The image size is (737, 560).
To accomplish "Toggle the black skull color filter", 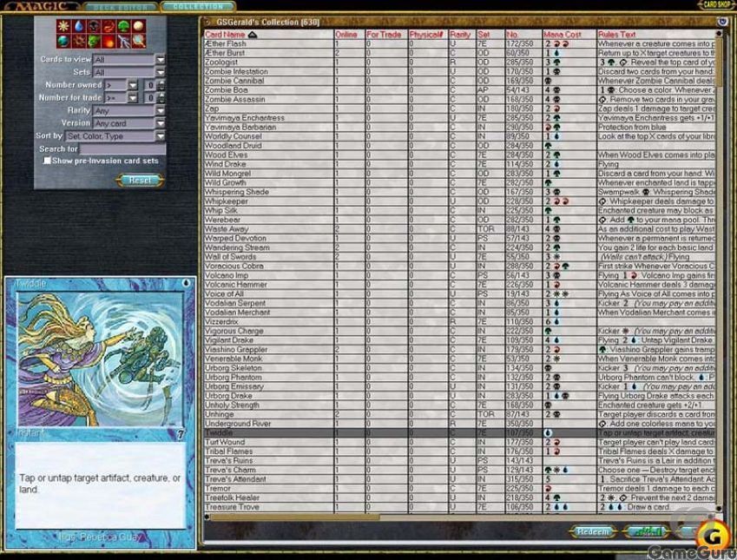I will click(94, 26).
